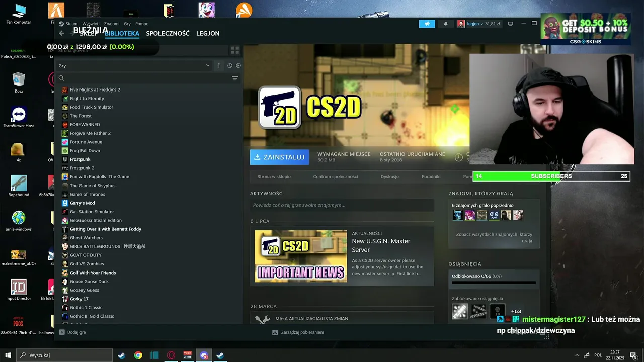Image resolution: width=644 pixels, height=362 pixels.
Task: Open advanced filter options icon
Action: click(x=234, y=78)
